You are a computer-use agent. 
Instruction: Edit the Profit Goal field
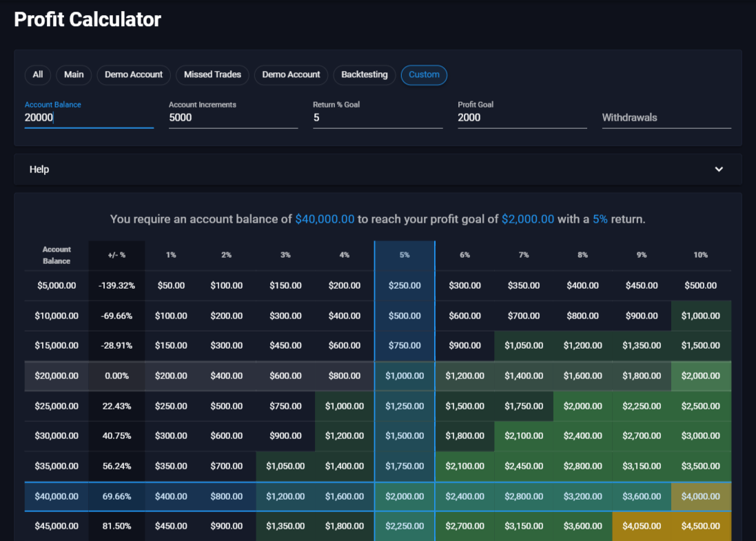(x=522, y=118)
